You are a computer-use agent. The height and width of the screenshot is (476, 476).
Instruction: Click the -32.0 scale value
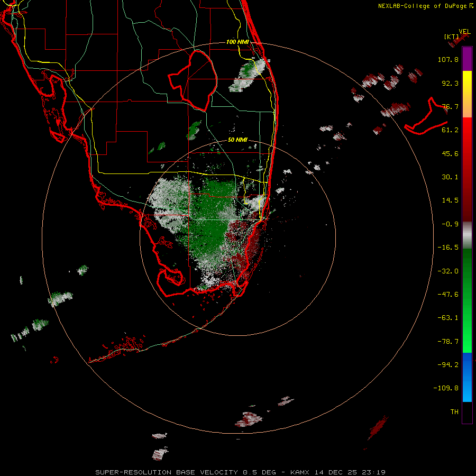tap(448, 271)
